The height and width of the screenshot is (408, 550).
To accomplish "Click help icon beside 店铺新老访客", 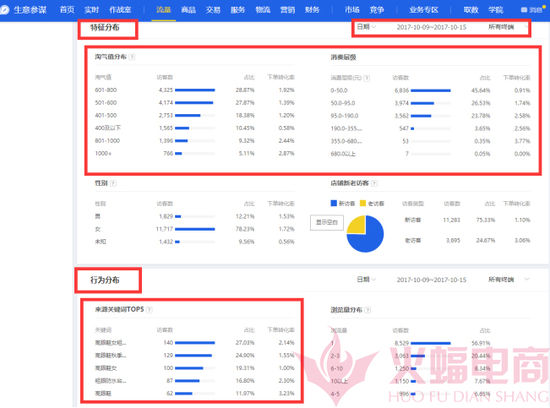I will point(374,183).
